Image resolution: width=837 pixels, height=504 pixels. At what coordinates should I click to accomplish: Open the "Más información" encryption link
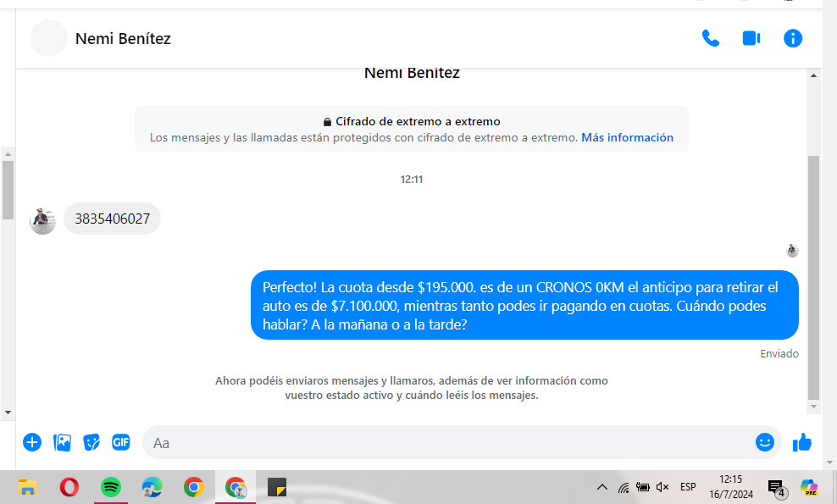pyautogui.click(x=627, y=137)
